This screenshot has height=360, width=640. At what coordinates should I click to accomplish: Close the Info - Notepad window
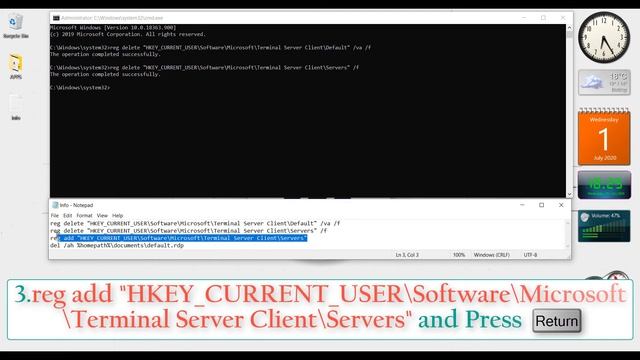tap(561, 205)
